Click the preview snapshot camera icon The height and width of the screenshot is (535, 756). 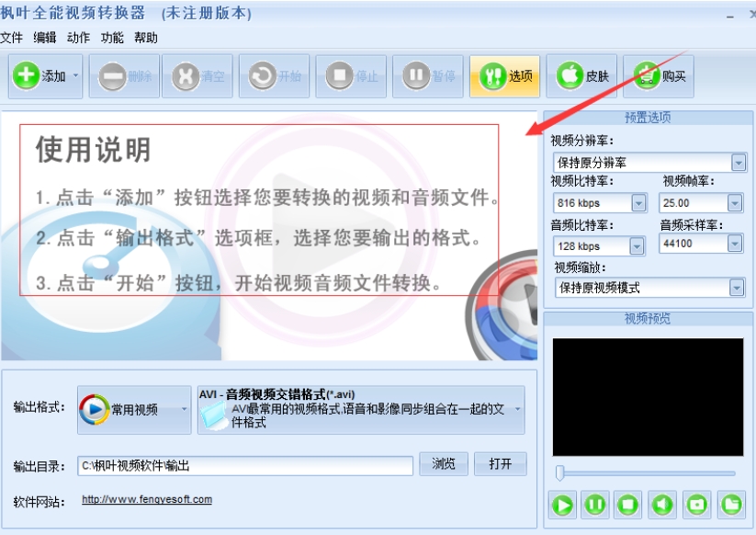pyautogui.click(x=696, y=505)
